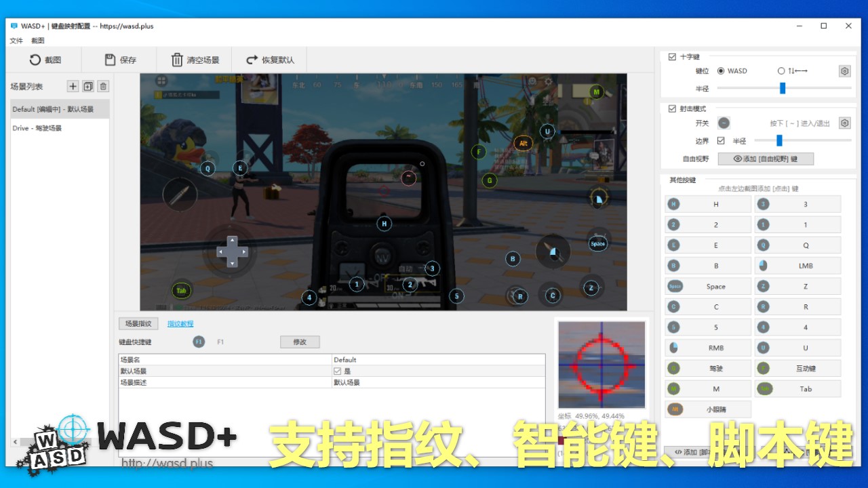Click the 开关 tilde key icon
The width and height of the screenshot is (868, 488).
click(x=724, y=123)
